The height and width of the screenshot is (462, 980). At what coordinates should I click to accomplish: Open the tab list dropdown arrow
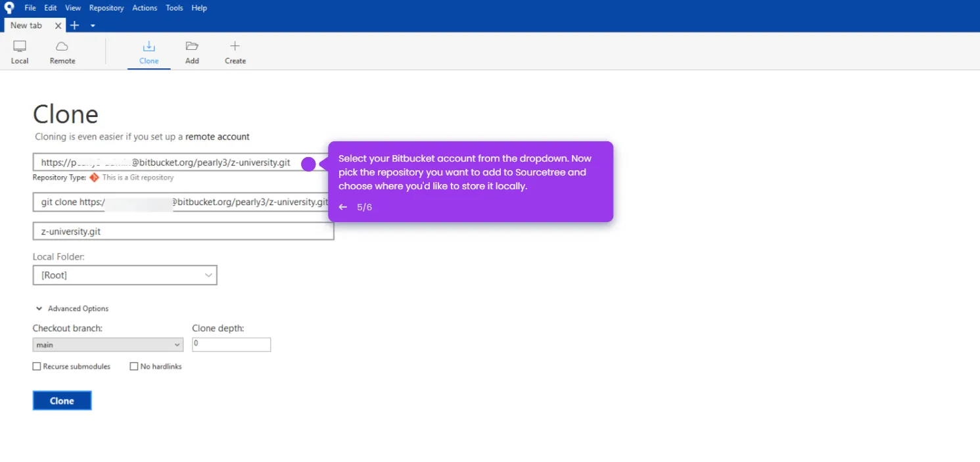tap(93, 26)
